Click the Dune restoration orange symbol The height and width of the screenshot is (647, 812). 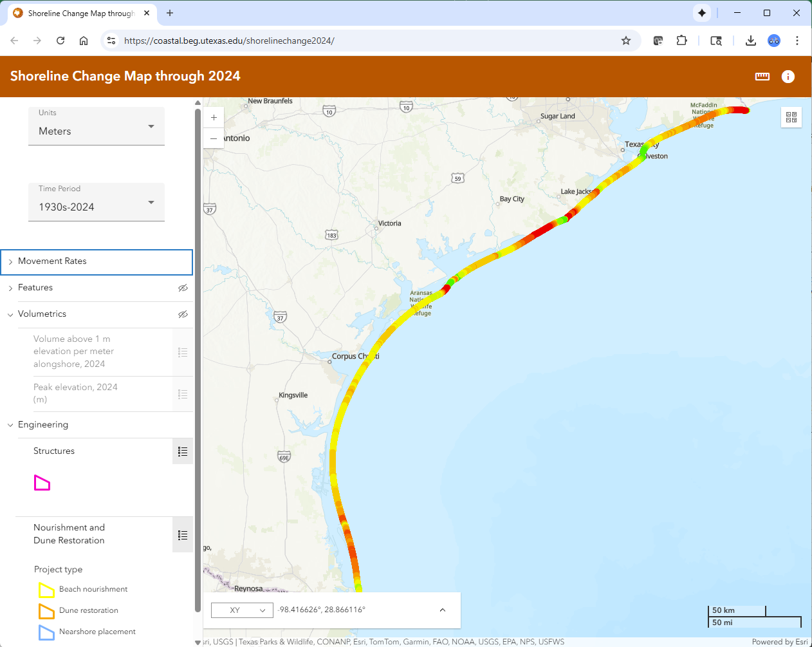[45, 610]
